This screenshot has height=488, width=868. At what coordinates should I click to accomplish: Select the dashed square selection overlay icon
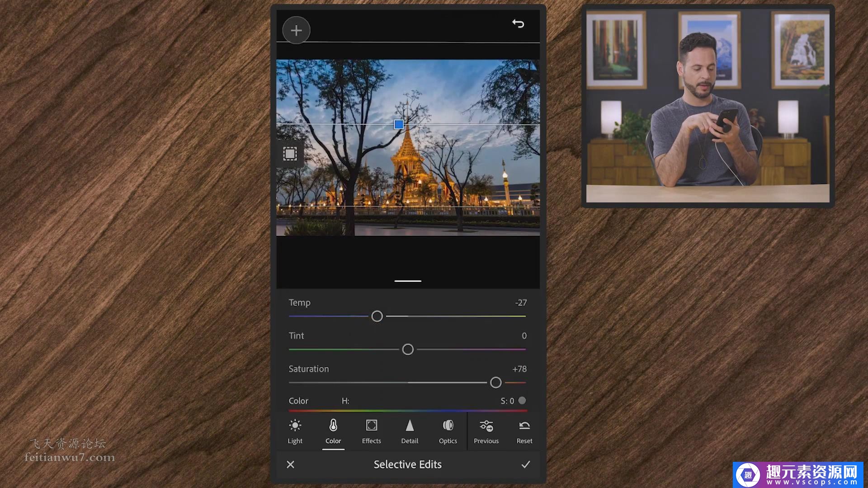tap(290, 154)
